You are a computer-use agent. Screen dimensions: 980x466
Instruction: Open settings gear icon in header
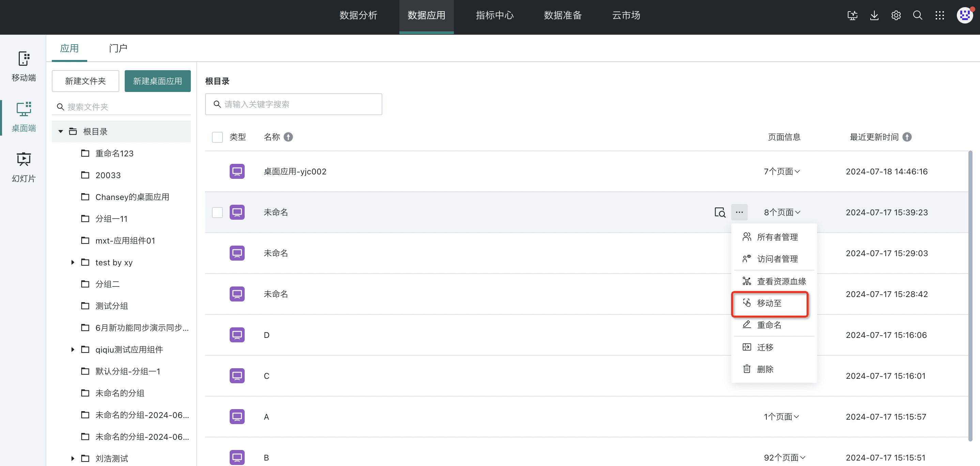[896, 16]
